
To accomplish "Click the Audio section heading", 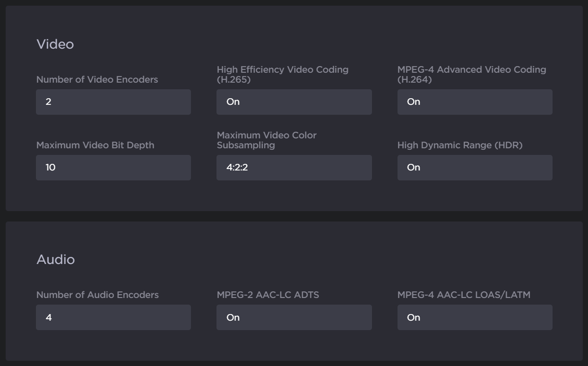I will pos(56,260).
